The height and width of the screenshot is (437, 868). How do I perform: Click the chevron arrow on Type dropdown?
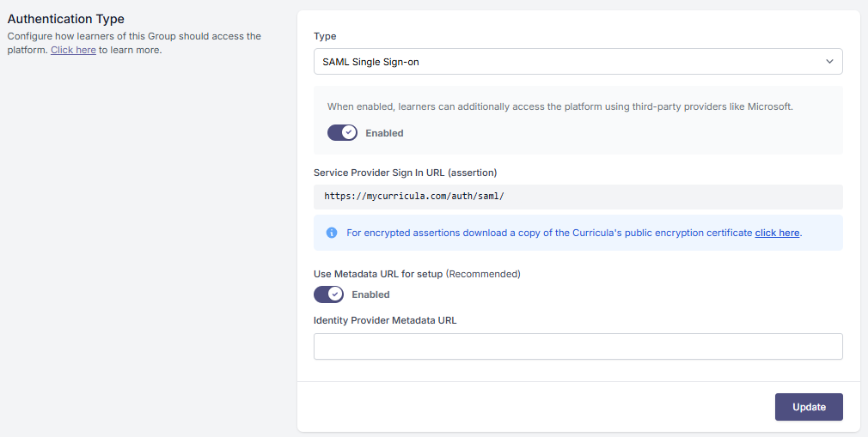click(829, 62)
